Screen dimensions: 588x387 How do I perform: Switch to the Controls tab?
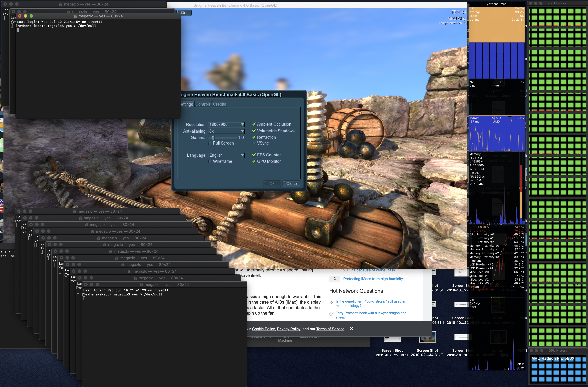203,104
